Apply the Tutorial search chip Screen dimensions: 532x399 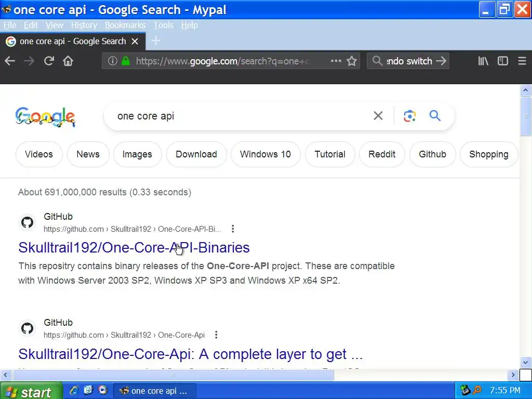(x=330, y=154)
